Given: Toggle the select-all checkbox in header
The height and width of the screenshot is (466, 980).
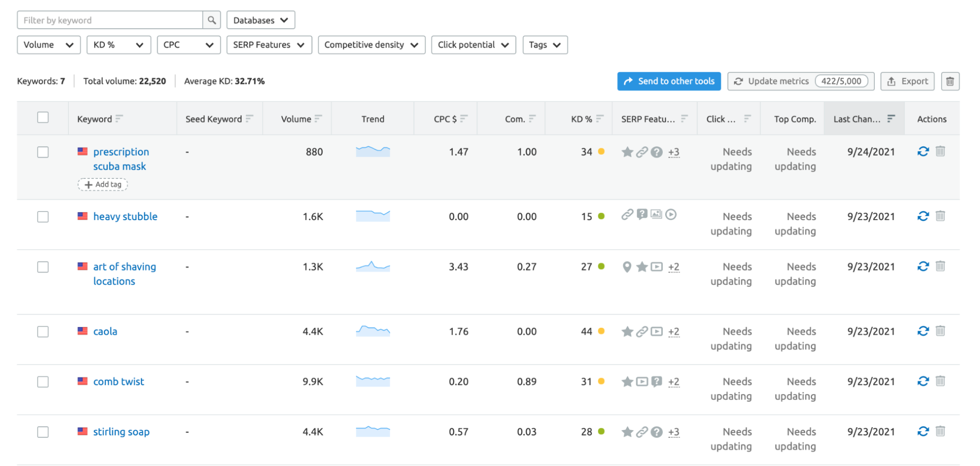Looking at the screenshot, I should click(43, 117).
